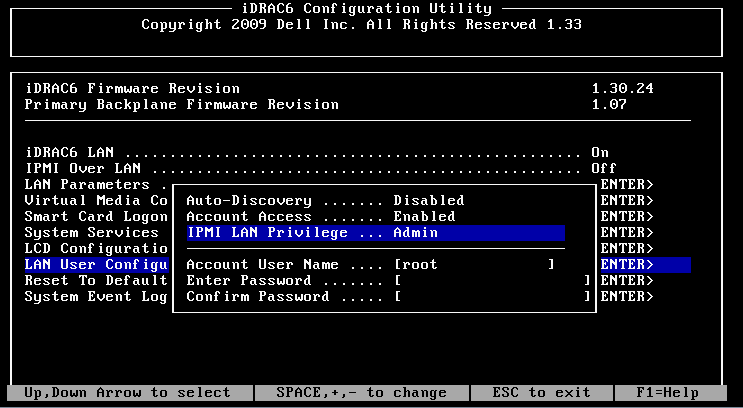The width and height of the screenshot is (743, 408).
Task: Click ENTER> on System Services row
Action: point(627,233)
